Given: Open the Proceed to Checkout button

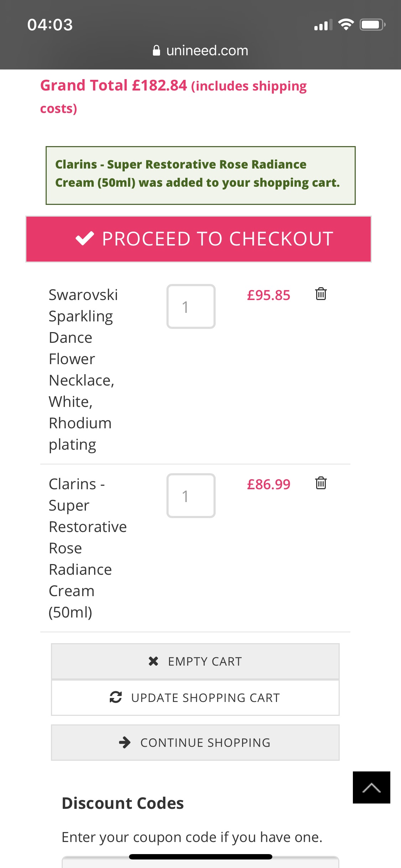Looking at the screenshot, I should coord(199,239).
